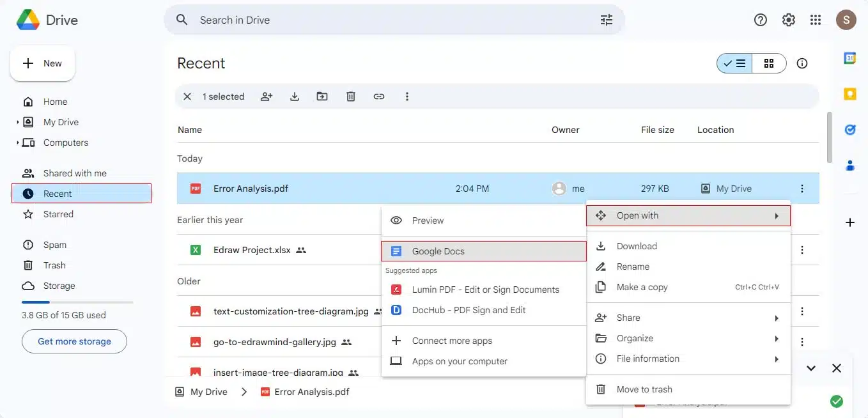This screenshot has height=418, width=868.
Task: Close the upload notification panel
Action: [837, 368]
